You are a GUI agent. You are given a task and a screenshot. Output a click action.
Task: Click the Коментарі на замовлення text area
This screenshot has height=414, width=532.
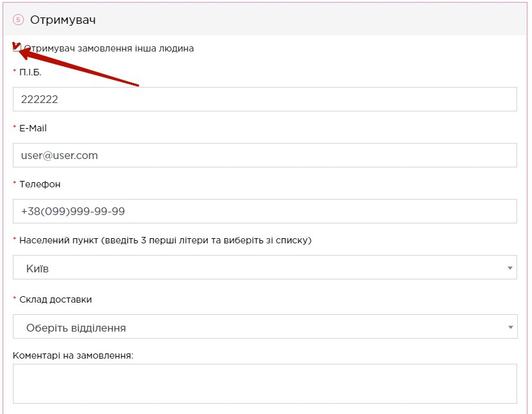coord(264,383)
